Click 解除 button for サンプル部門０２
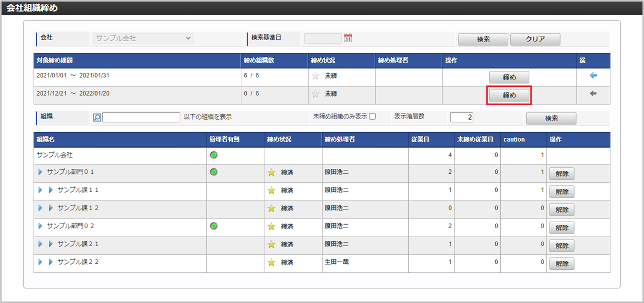644x303 pixels. click(x=562, y=228)
